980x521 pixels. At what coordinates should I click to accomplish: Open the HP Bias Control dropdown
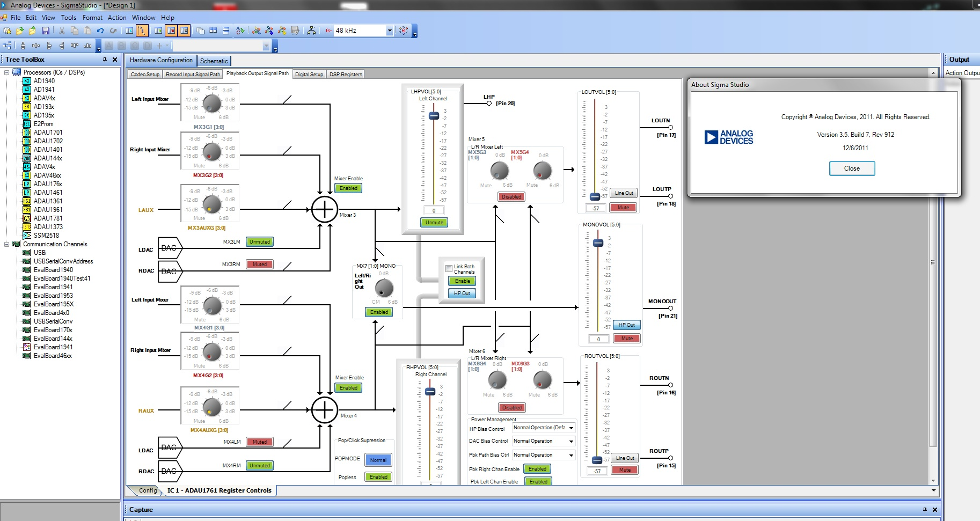tap(571, 428)
